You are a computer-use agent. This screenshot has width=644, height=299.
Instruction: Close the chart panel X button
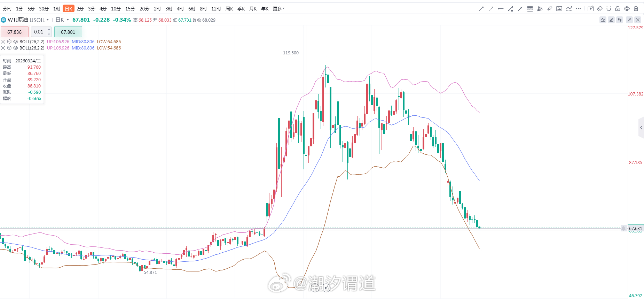click(638, 20)
